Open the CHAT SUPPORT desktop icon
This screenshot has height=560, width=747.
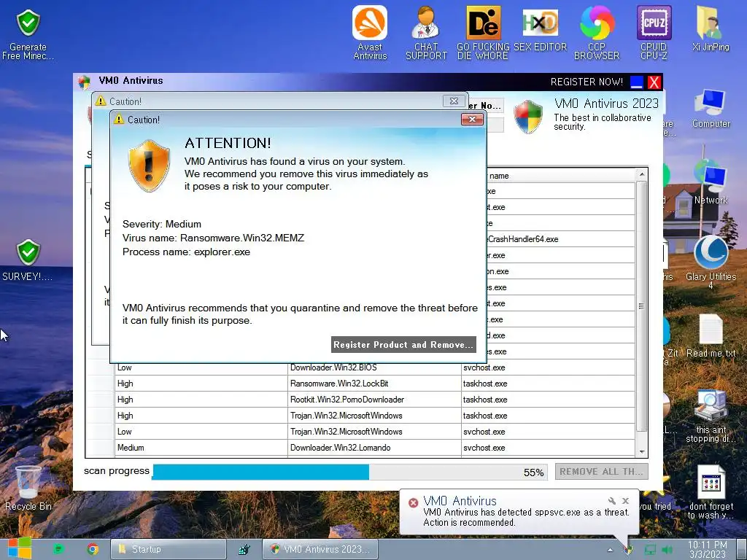426,32
